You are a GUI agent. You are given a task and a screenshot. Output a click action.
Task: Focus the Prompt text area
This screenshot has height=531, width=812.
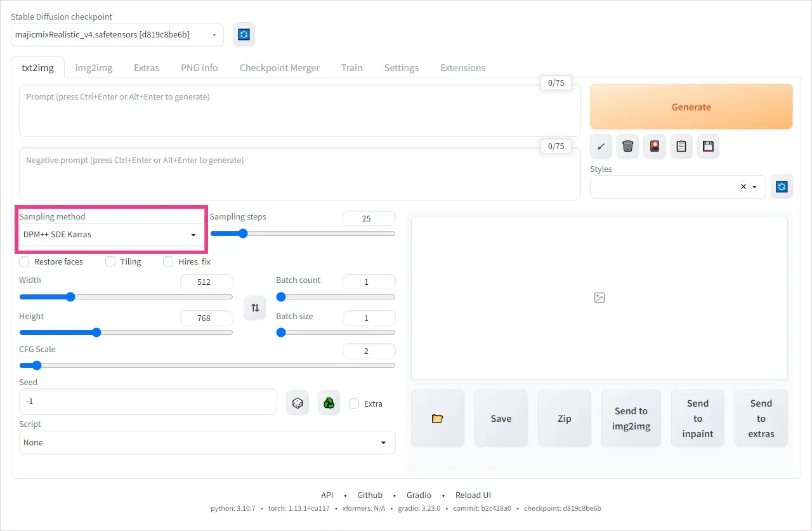click(x=300, y=110)
